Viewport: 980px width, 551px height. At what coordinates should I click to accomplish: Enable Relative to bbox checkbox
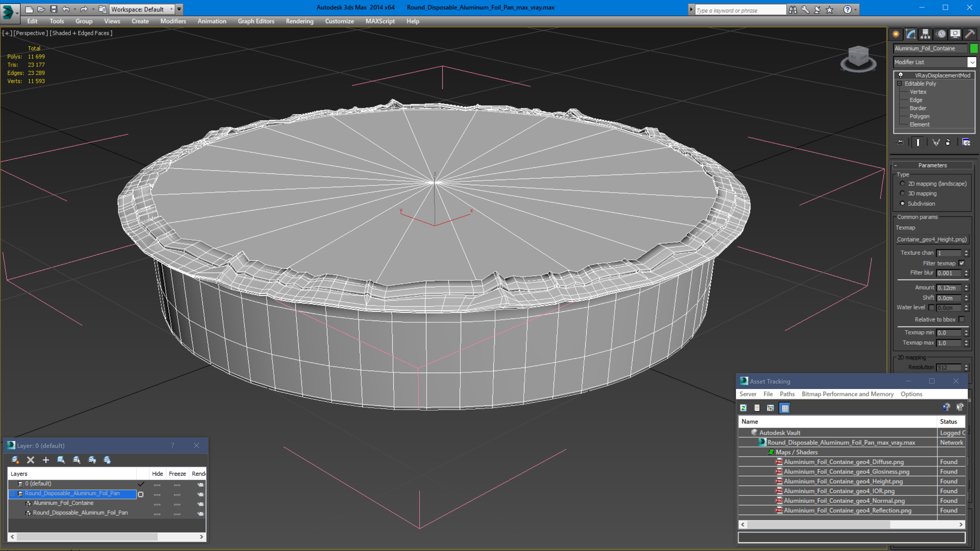(961, 319)
